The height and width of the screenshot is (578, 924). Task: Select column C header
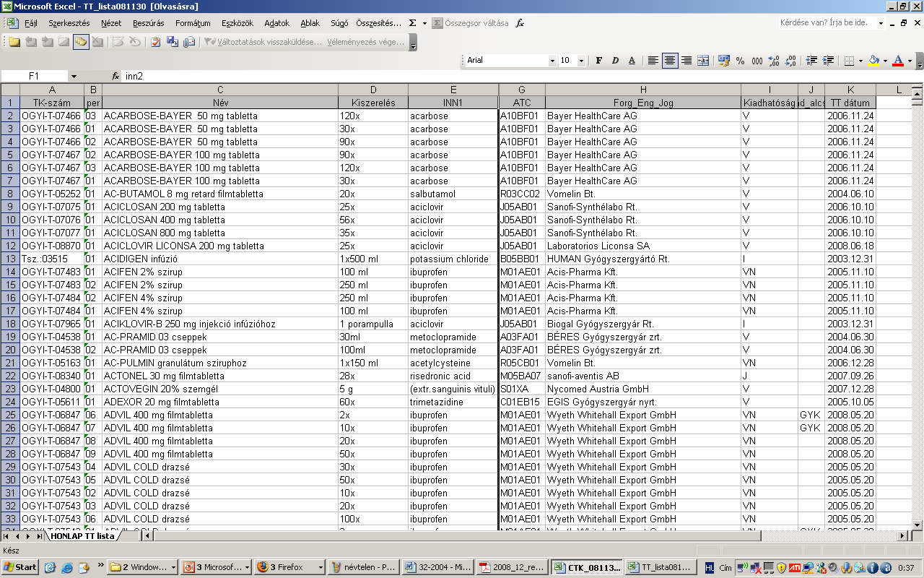point(220,90)
